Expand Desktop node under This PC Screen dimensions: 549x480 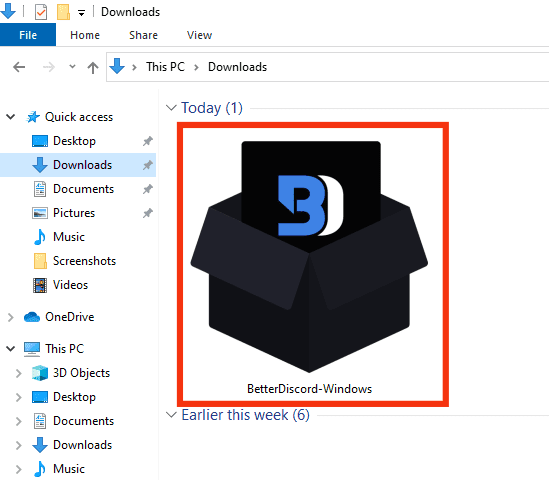tap(19, 397)
